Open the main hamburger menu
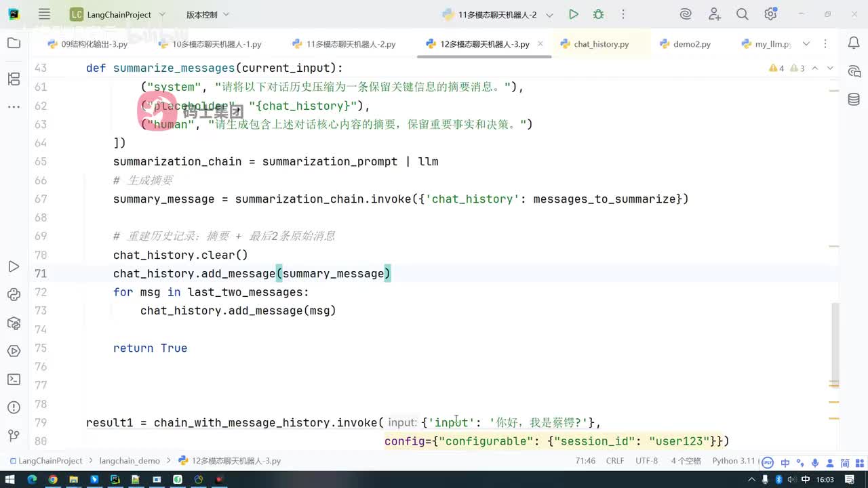The height and width of the screenshot is (488, 868). point(44,14)
